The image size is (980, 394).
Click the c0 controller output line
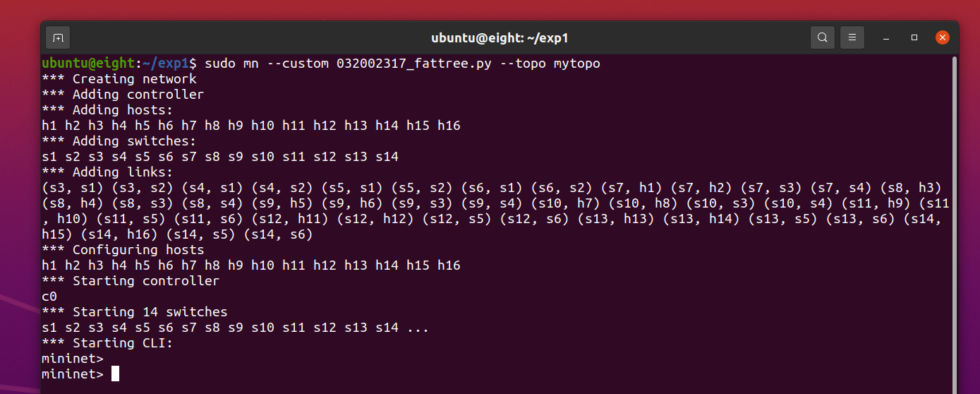(x=49, y=297)
